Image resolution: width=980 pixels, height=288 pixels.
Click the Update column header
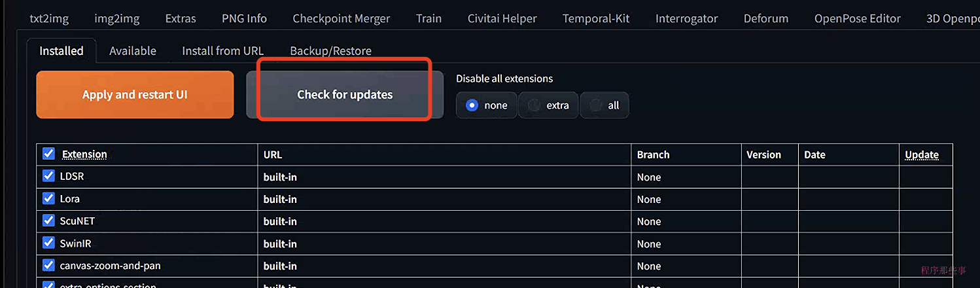click(922, 155)
